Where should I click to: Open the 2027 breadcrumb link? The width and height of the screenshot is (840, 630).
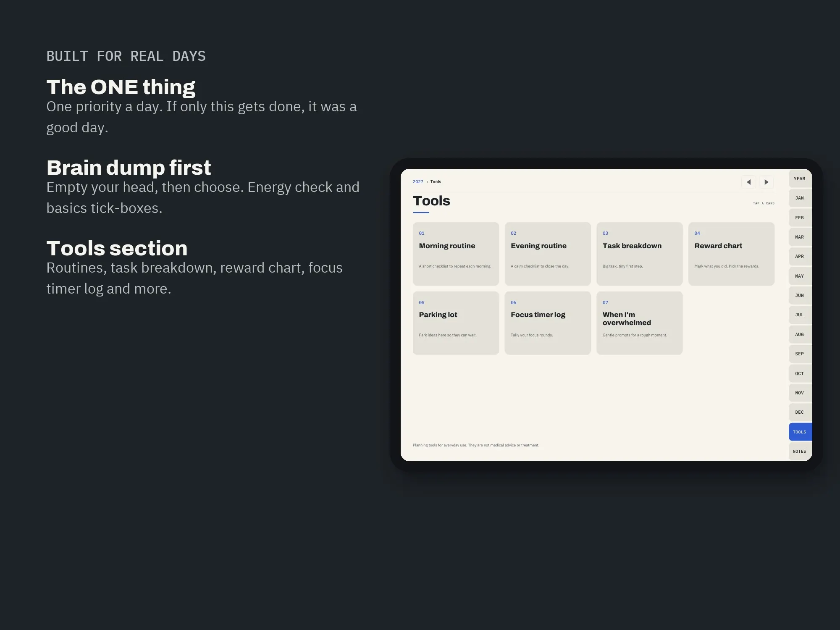tap(418, 182)
